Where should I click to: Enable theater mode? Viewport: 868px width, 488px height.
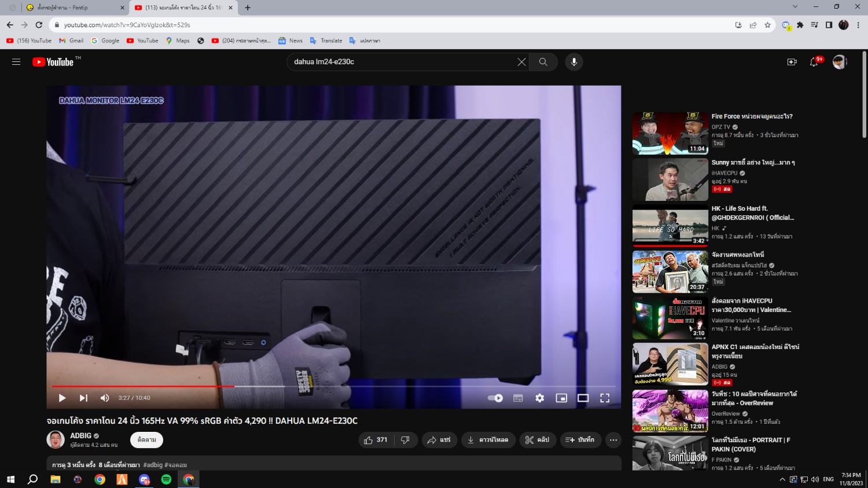point(583,398)
